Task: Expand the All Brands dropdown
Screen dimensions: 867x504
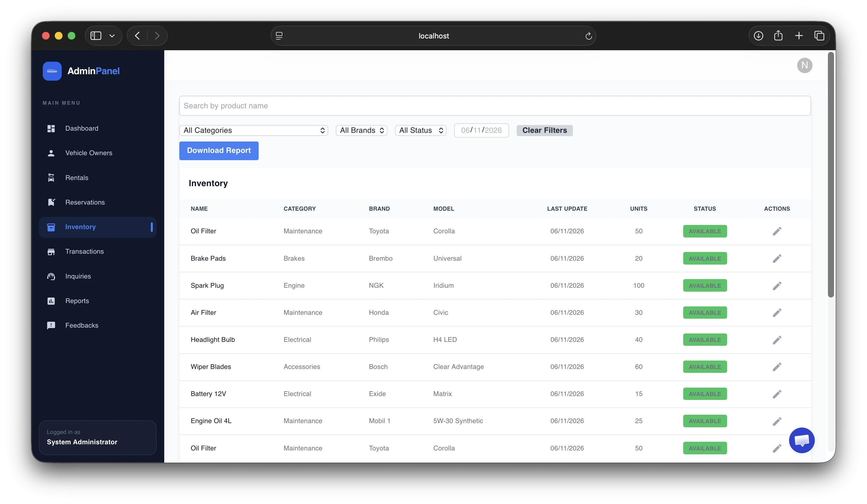Action: 361,130
